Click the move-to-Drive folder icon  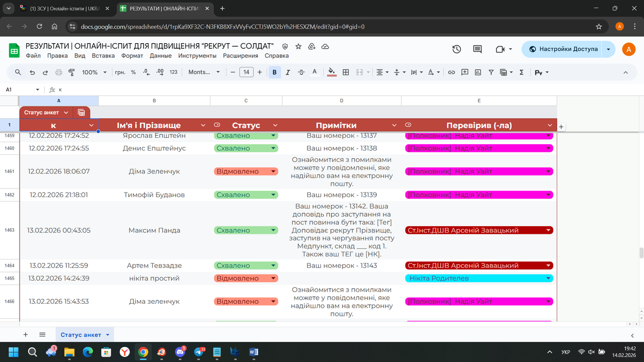pos(312,46)
